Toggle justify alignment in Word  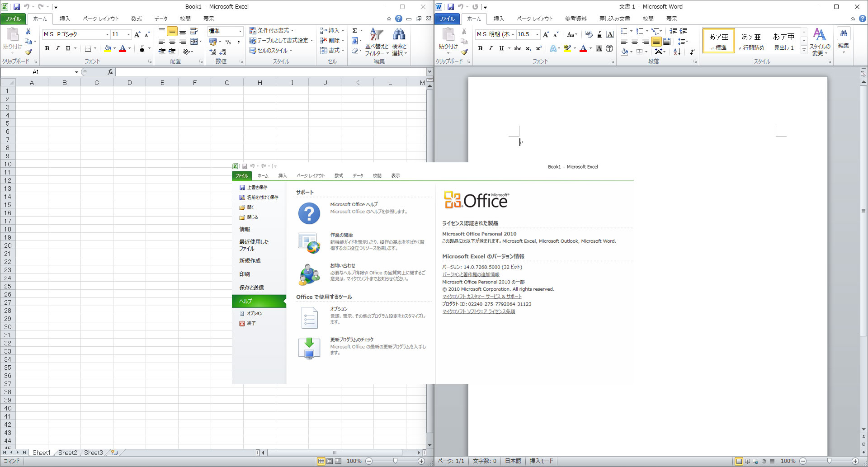tap(656, 41)
